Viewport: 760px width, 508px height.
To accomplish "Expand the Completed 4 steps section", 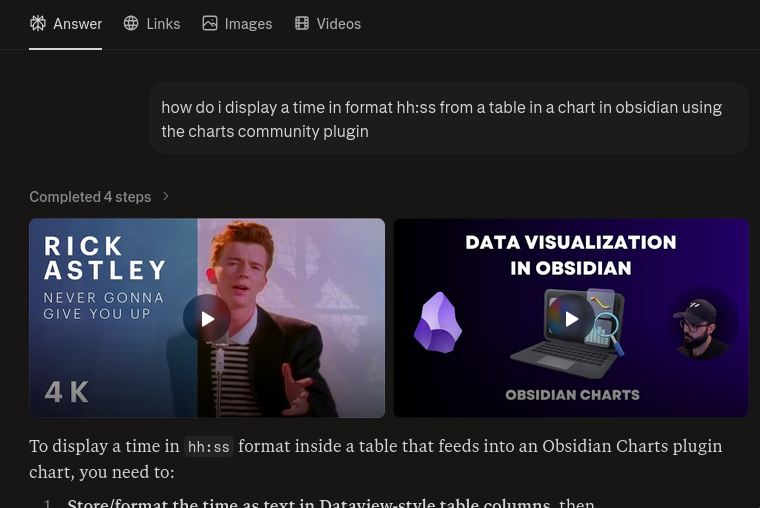I will point(99,197).
